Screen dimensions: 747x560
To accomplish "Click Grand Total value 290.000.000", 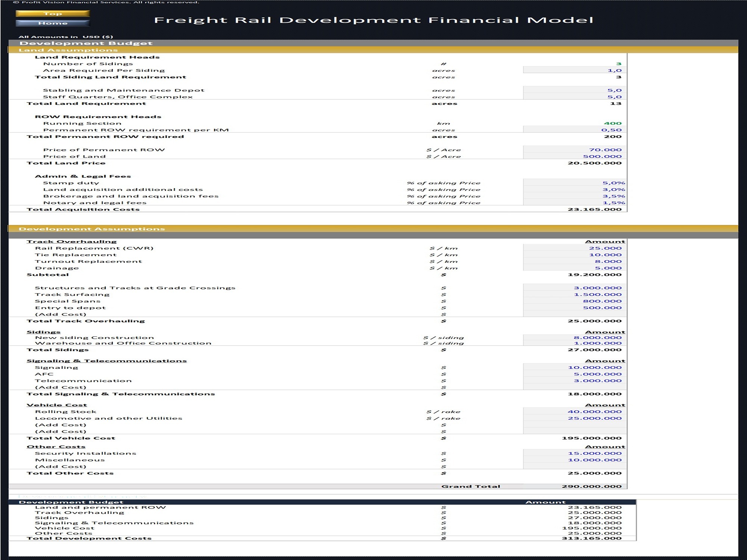I will coord(592,486).
